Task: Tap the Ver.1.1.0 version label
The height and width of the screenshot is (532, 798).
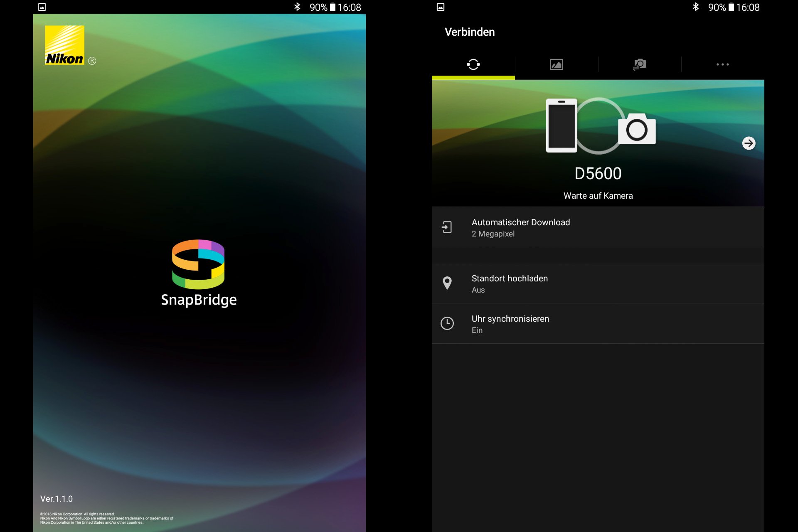Action: [57, 499]
